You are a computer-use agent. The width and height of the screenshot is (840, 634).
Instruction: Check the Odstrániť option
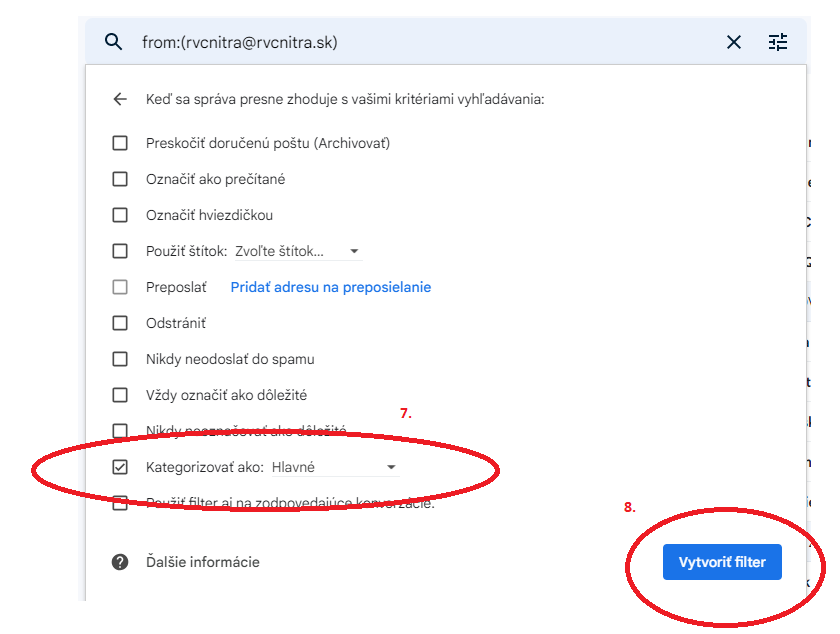120,323
